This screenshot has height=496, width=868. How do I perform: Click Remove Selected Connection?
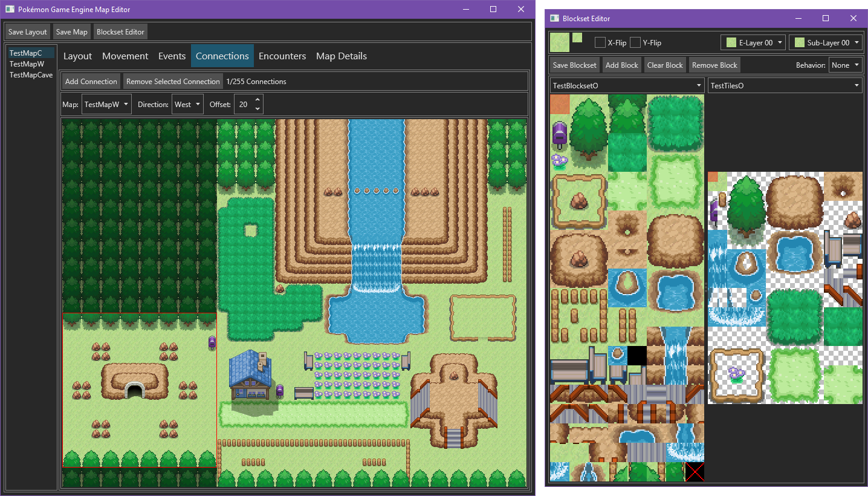(173, 81)
